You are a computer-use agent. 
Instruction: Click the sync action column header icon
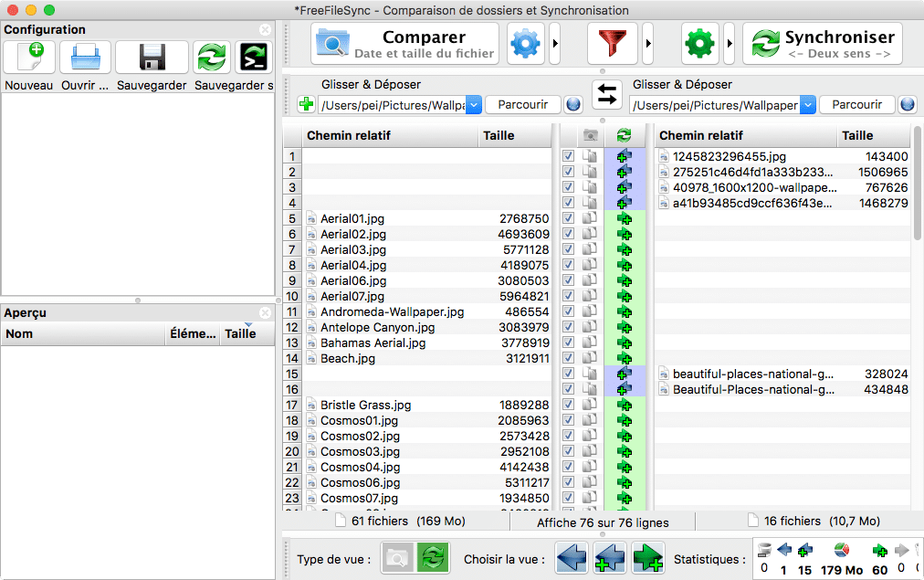pyautogui.click(x=624, y=135)
